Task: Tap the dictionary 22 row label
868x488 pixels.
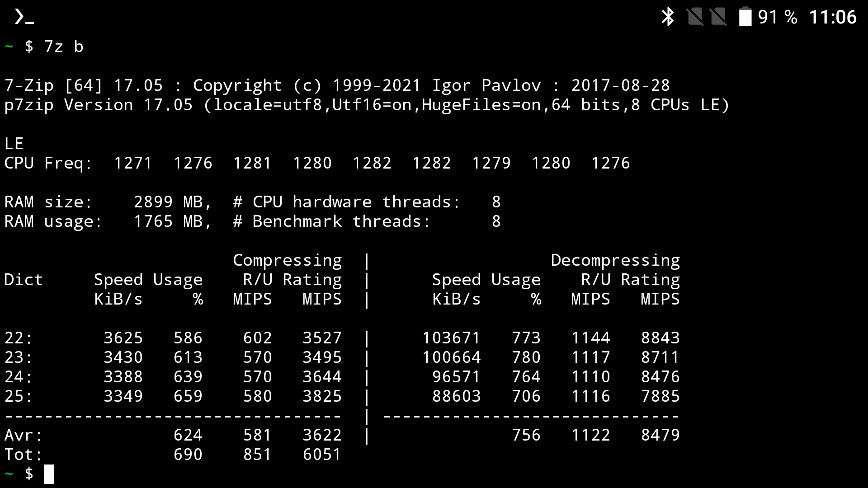Action: pyautogui.click(x=19, y=338)
